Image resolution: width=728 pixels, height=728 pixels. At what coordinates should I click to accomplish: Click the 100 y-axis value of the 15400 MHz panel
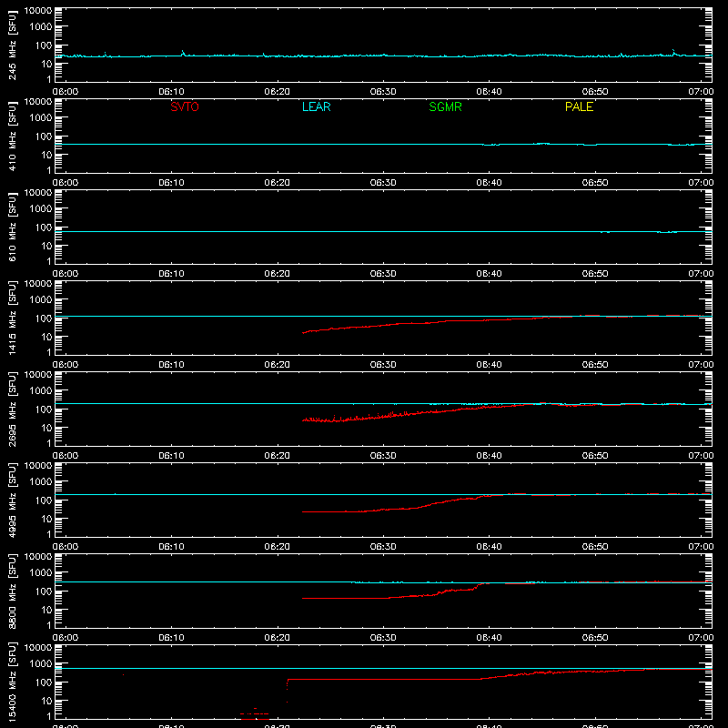coord(44,682)
